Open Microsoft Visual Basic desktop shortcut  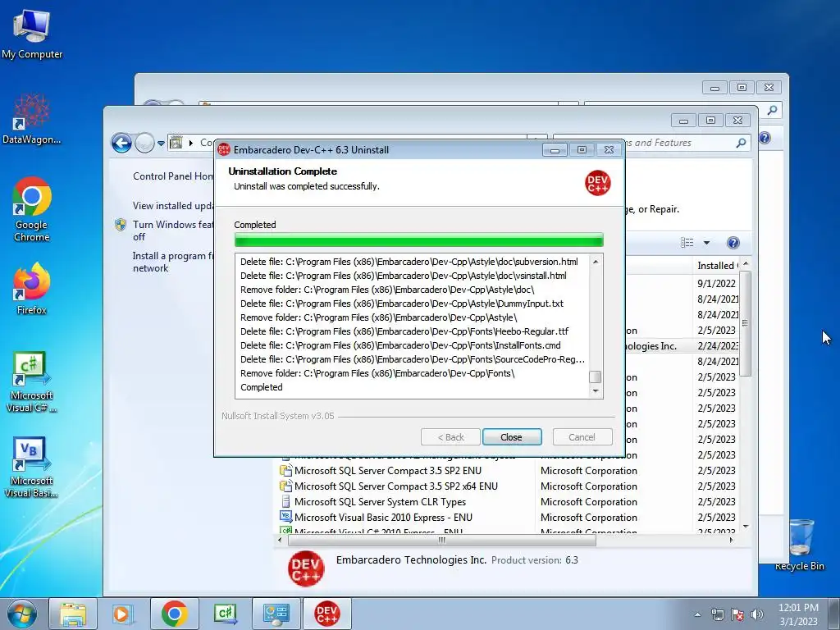click(x=32, y=467)
